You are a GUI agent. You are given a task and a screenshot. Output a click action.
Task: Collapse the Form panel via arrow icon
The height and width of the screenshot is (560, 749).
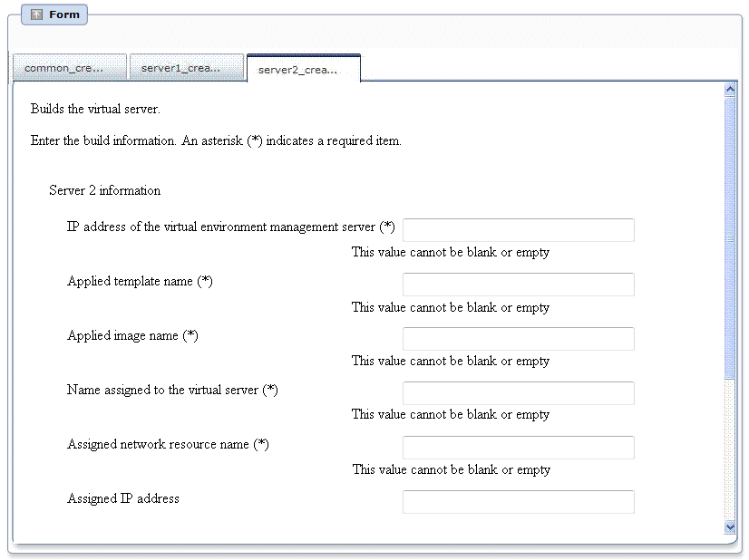coord(36,14)
